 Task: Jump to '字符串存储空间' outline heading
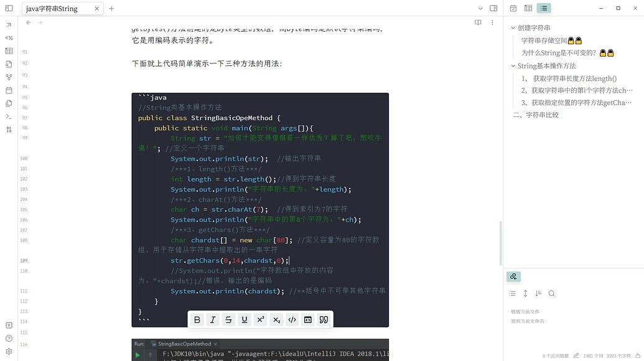pos(551,40)
